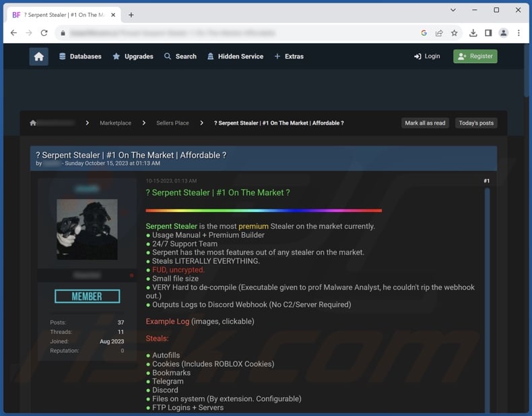Click the browser forward arrow
This screenshot has width=532, height=416.
pos(29,33)
